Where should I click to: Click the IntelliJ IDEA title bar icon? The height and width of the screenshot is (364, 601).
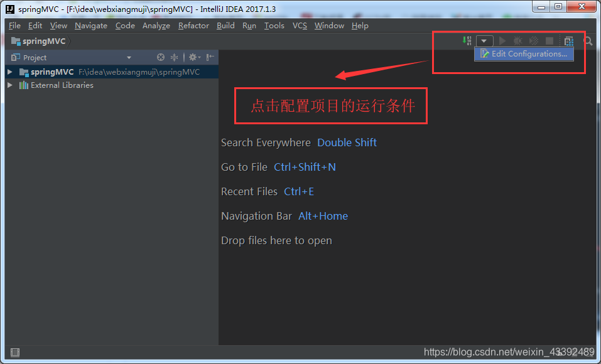tap(10, 9)
